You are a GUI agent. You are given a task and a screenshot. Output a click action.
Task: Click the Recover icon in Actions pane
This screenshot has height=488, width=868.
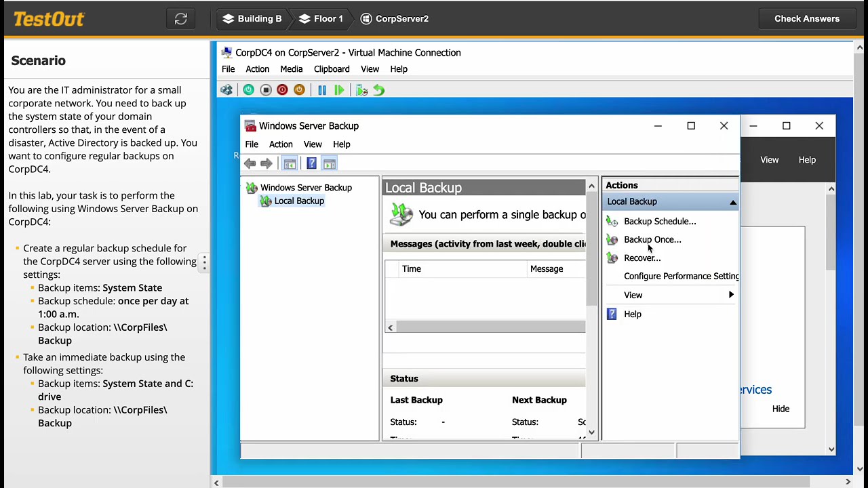[612, 258]
